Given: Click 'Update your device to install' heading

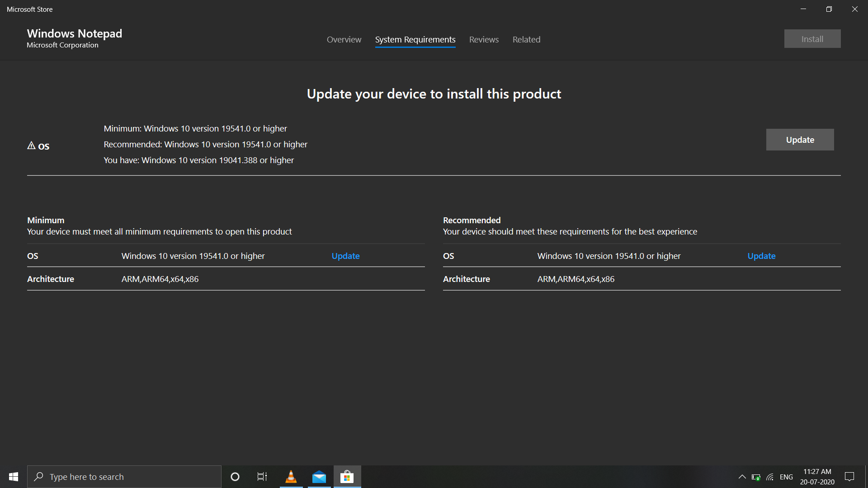Looking at the screenshot, I should (434, 94).
